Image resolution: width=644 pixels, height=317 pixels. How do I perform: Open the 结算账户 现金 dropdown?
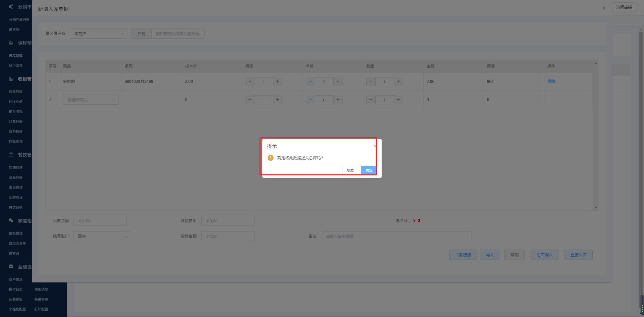(102, 236)
